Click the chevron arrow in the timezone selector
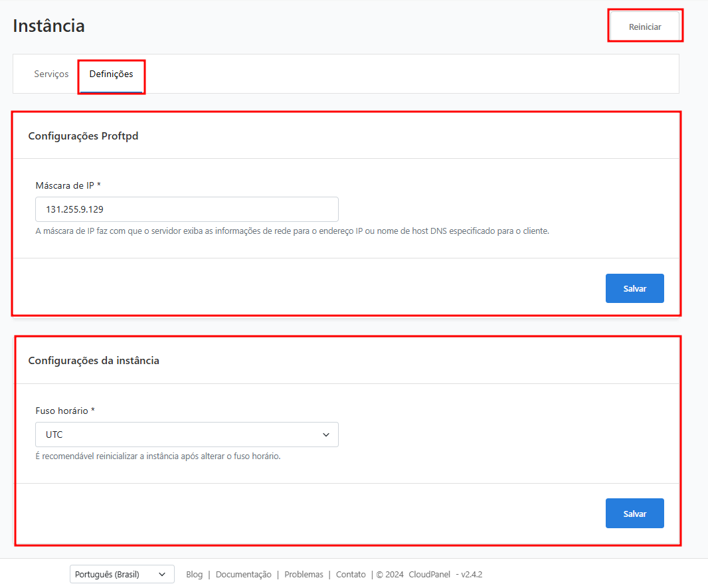This screenshot has width=708, height=588. pos(326,435)
